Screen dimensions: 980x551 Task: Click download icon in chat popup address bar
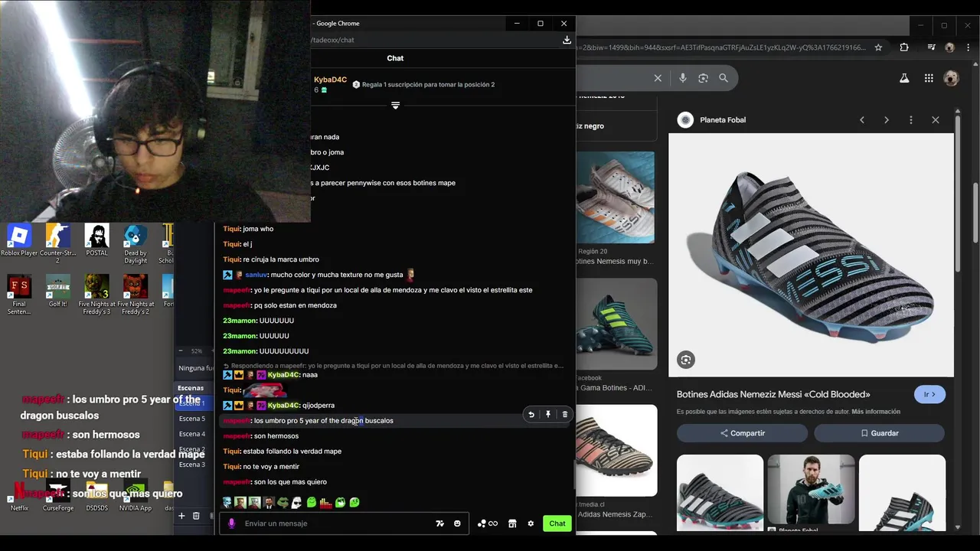[567, 40]
